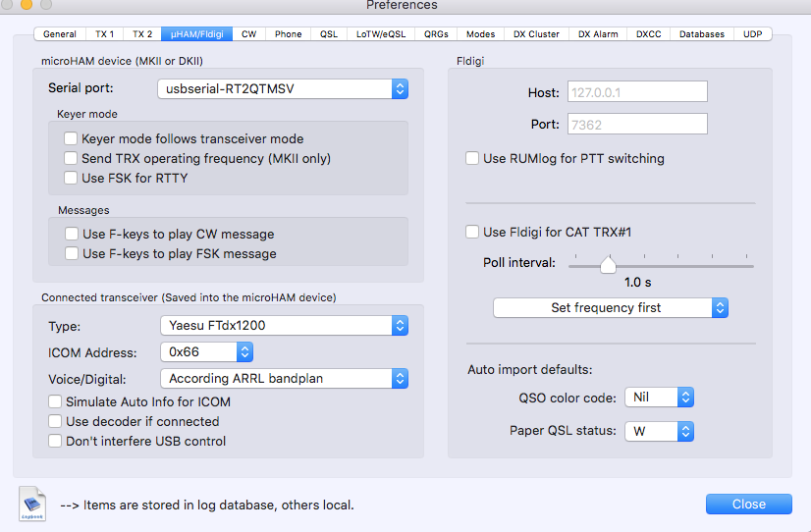Tick Don't interfere USB control checkbox
The width and height of the screenshot is (811, 532).
[55, 441]
